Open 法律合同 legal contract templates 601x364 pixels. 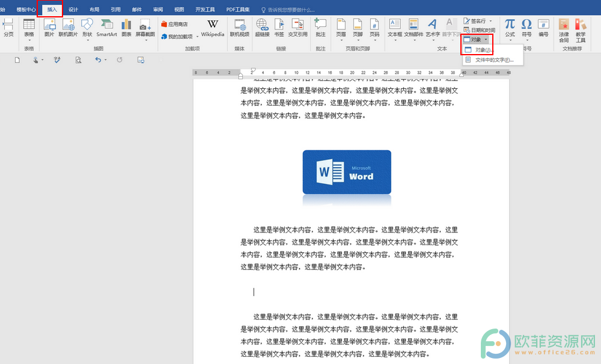[564, 31]
